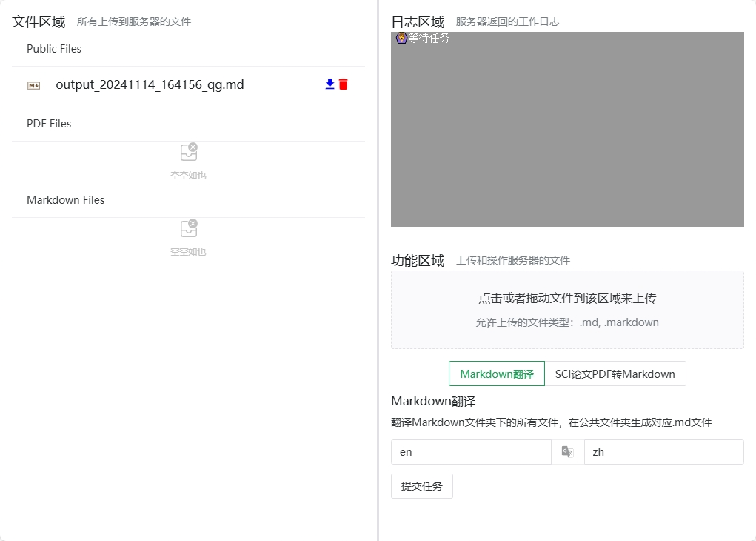Click the status emoji icon before 等待任务

point(401,38)
